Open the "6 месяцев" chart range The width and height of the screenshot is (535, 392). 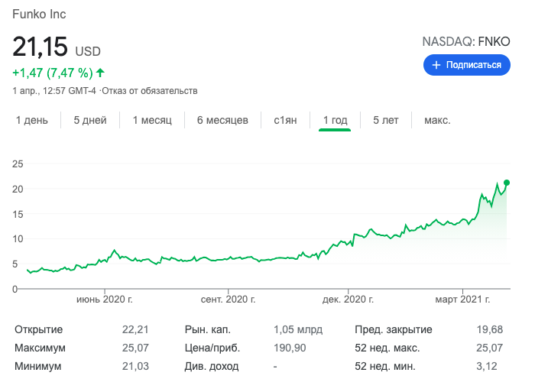[222, 121]
